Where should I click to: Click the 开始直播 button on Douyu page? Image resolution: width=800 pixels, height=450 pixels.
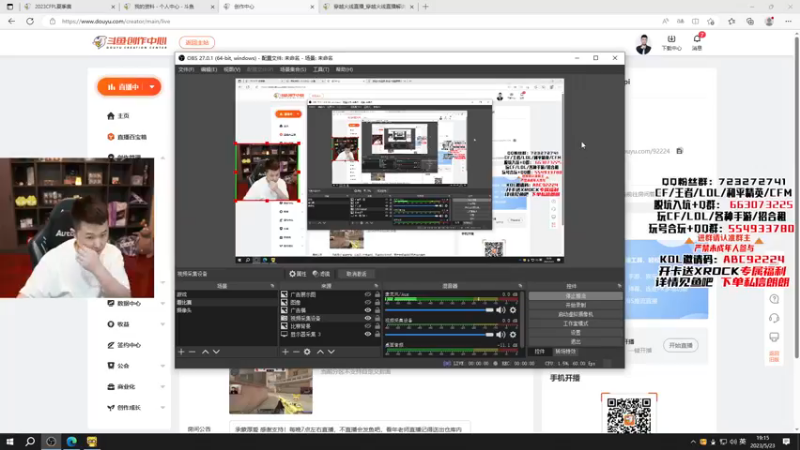pos(681,345)
